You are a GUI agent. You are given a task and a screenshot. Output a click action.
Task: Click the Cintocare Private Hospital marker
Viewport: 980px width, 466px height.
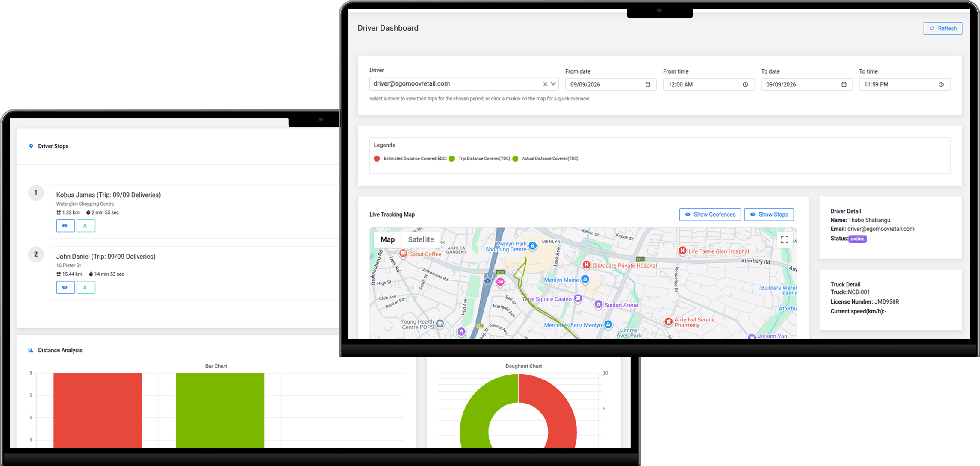point(587,265)
